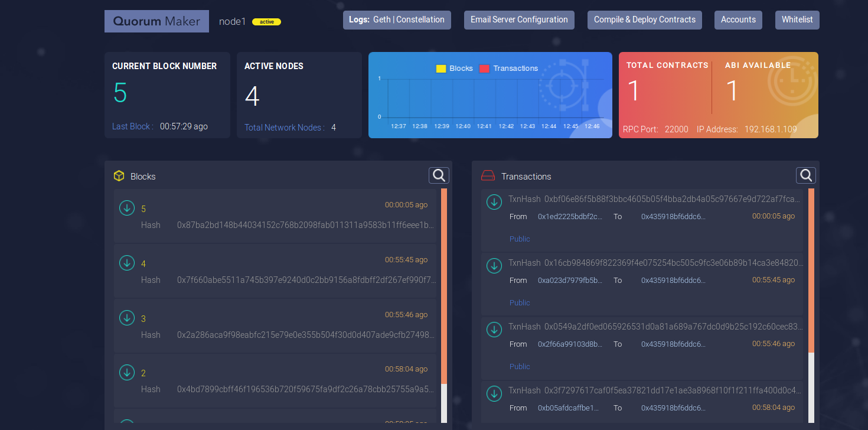This screenshot has height=430, width=868.
Task: Click the Active Nodes count 4
Action: pos(252,96)
